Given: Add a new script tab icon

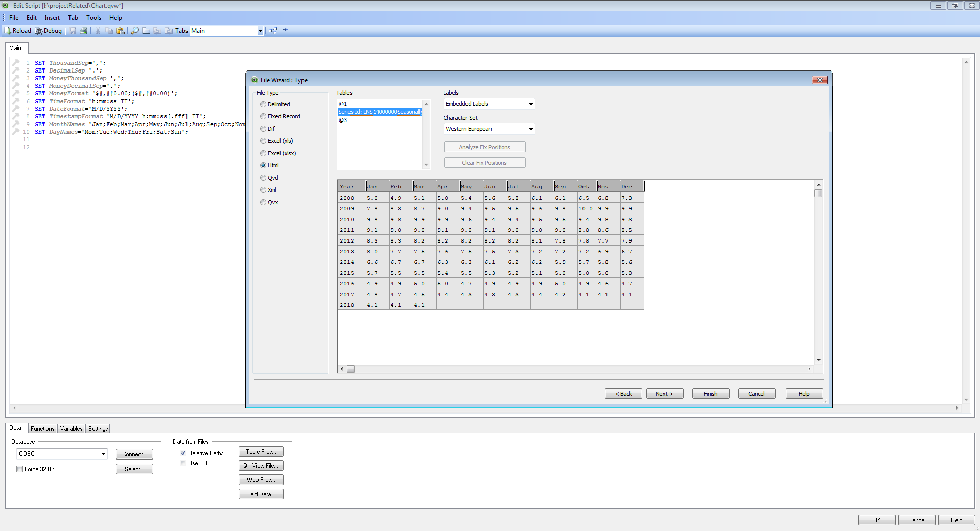Looking at the screenshot, I should pos(146,31).
